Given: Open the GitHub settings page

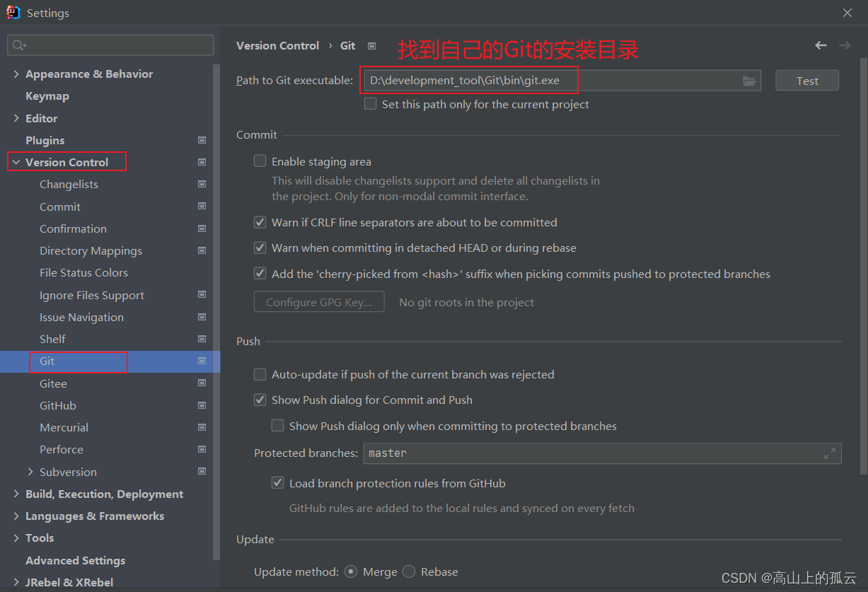Looking at the screenshot, I should tap(58, 405).
